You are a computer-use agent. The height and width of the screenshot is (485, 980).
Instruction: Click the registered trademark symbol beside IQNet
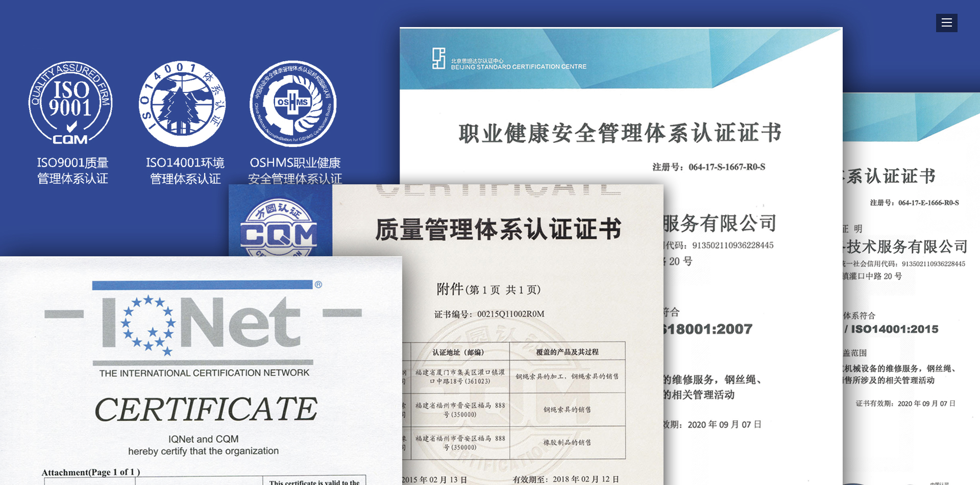point(318,284)
